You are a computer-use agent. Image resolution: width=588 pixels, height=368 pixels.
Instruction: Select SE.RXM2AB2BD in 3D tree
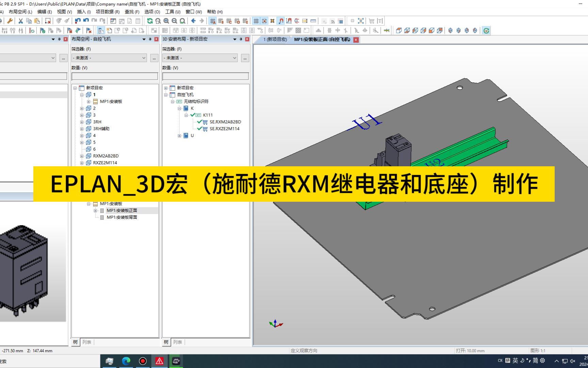click(x=225, y=122)
